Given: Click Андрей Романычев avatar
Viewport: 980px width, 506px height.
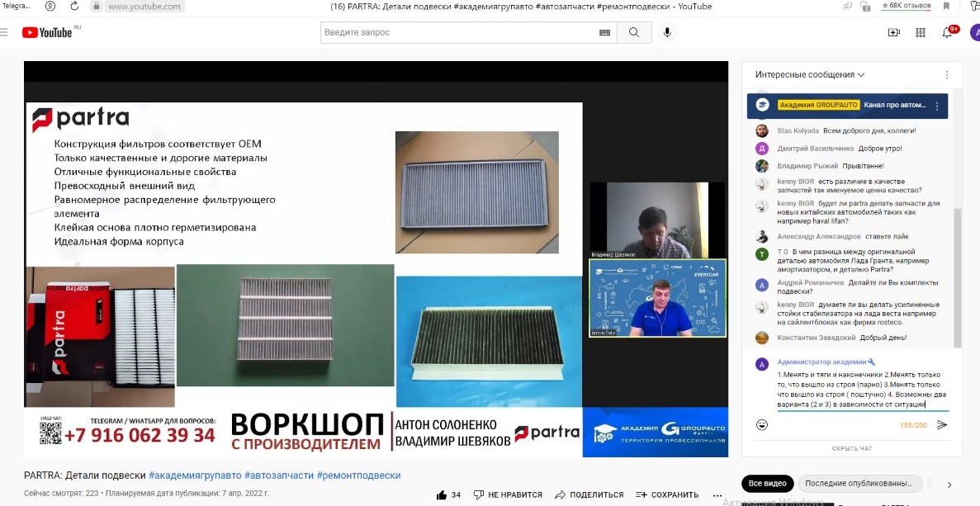Looking at the screenshot, I should [762, 285].
